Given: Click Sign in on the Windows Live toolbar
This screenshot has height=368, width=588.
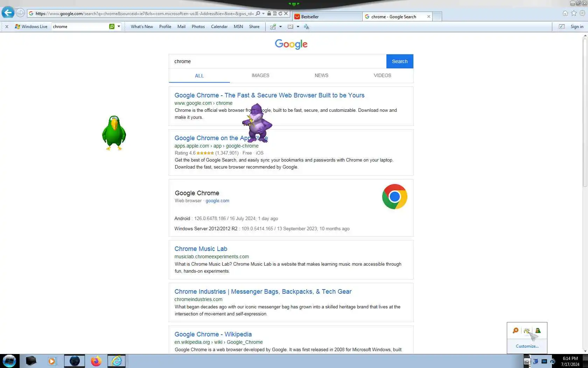Looking at the screenshot, I should tap(577, 27).
